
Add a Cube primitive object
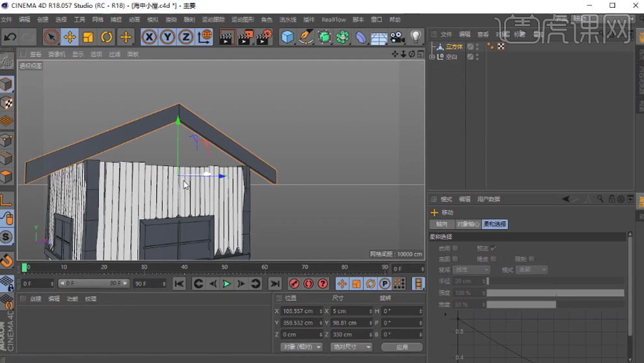pyautogui.click(x=288, y=37)
